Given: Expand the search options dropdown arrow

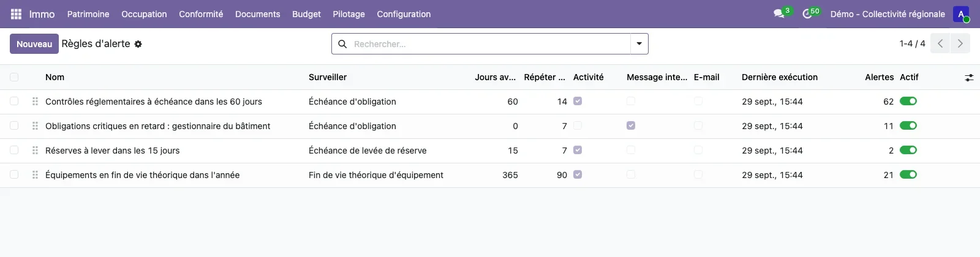Looking at the screenshot, I should click(x=639, y=44).
